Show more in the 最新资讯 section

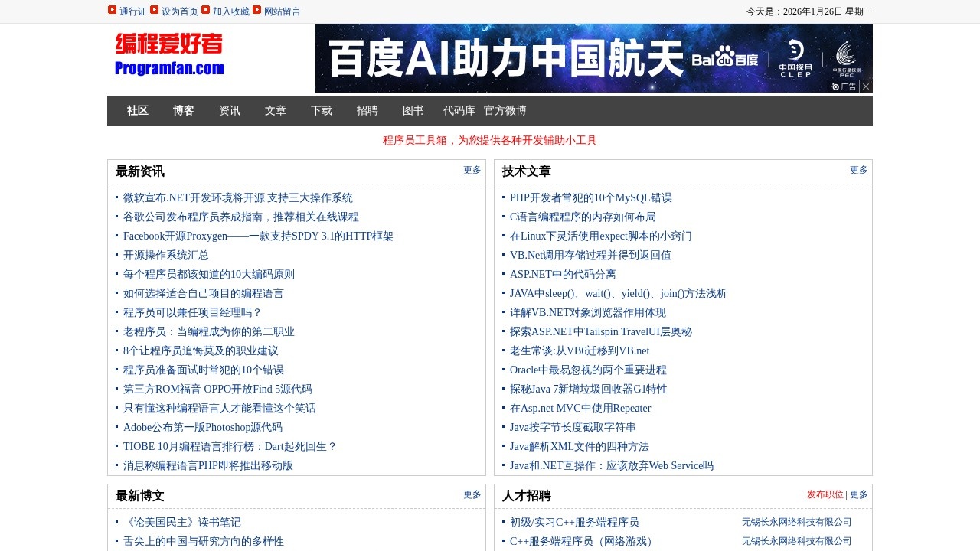(472, 170)
